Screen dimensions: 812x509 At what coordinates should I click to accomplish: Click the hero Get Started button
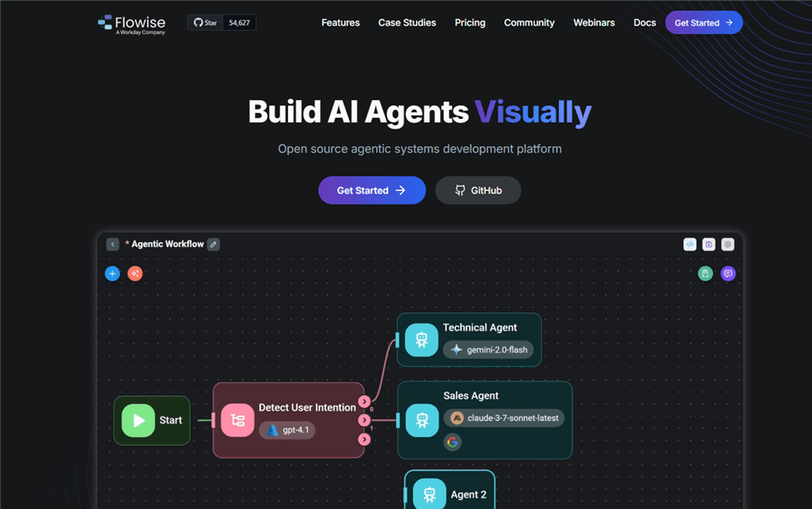[372, 190]
